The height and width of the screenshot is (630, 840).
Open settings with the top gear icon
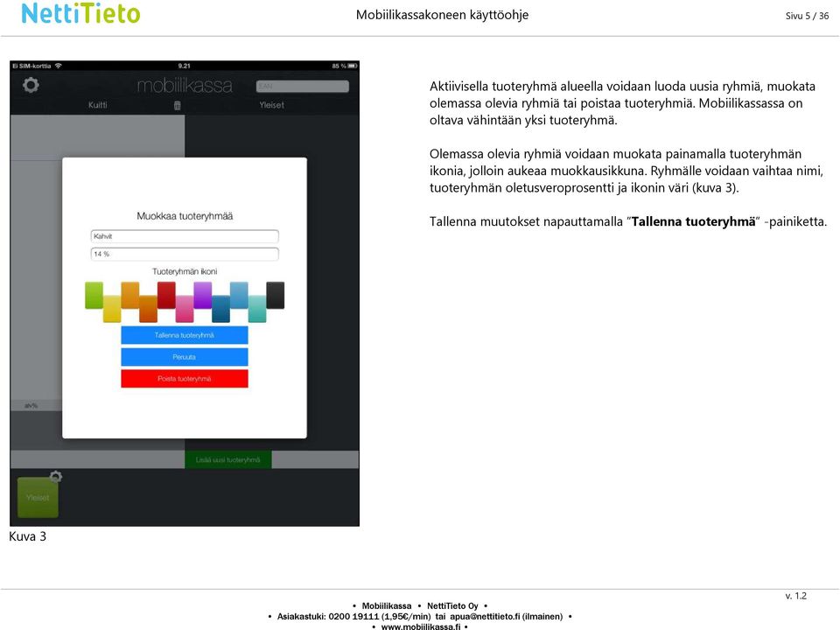click(31, 85)
